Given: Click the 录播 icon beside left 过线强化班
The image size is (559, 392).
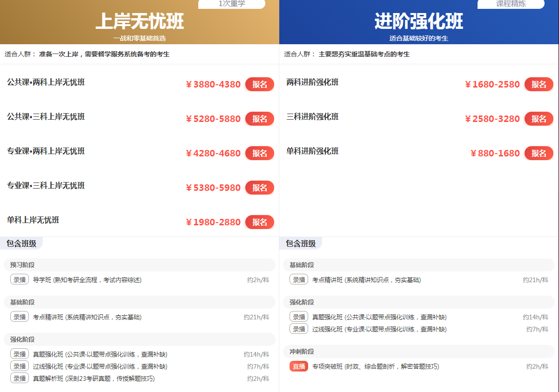Looking at the screenshot, I should click(x=19, y=366).
